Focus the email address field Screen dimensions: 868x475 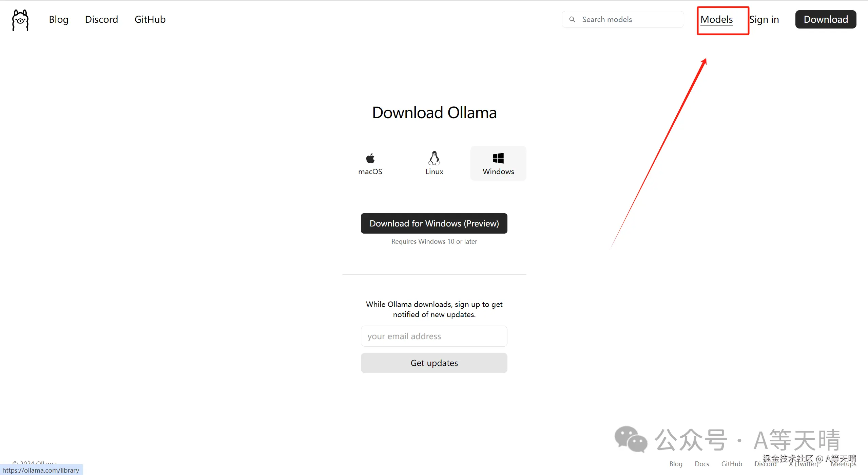pos(434,336)
